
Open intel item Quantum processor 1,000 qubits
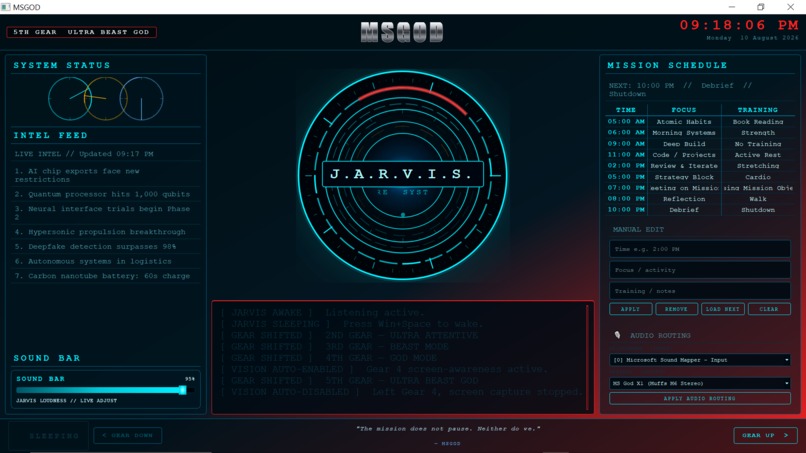pyautogui.click(x=106, y=194)
